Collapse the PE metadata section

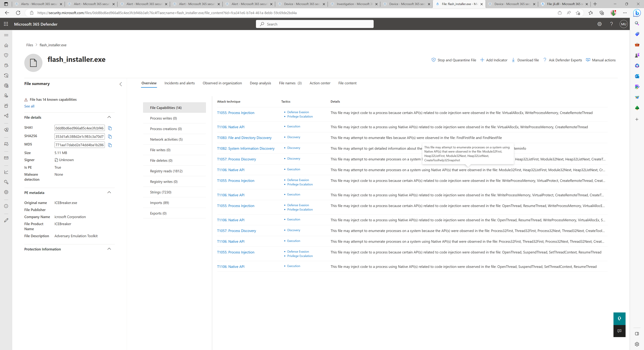109,192
